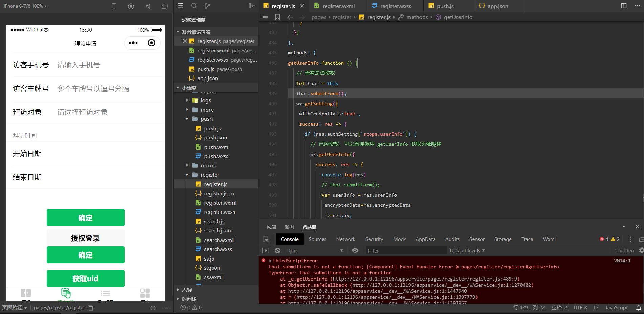Open the register.js:489:9 stack trace link
This screenshot has width=644, height=314.
pyautogui.click(x=425, y=279)
